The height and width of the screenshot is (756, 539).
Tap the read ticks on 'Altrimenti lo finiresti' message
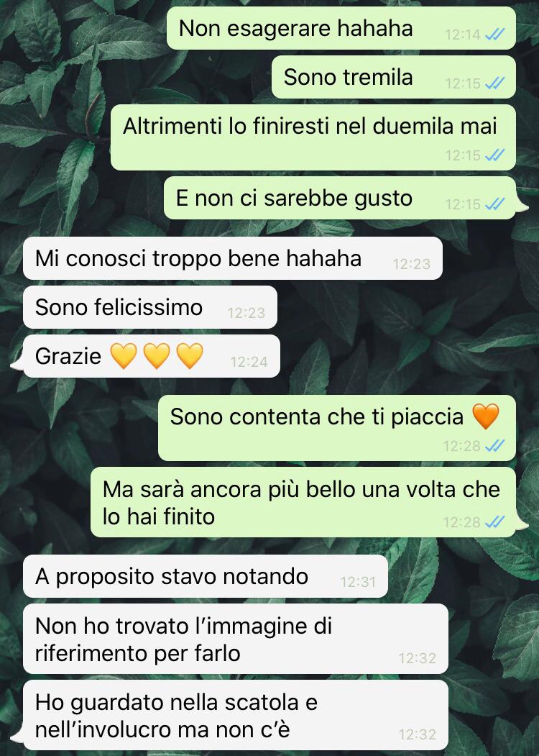tap(494, 155)
